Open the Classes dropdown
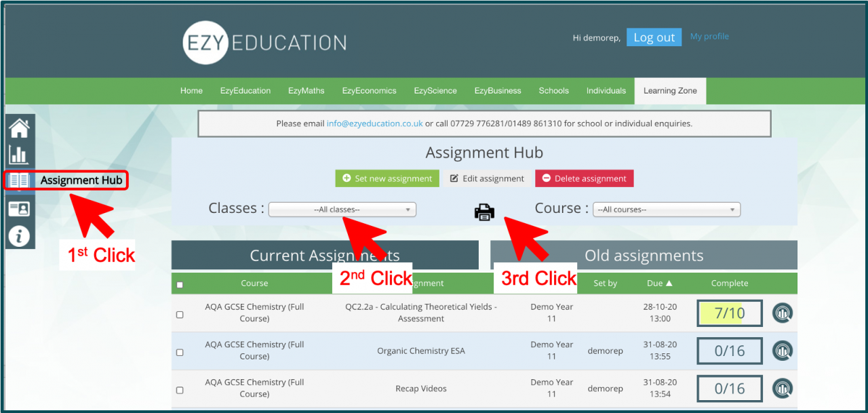The height and width of the screenshot is (413, 868). (342, 210)
